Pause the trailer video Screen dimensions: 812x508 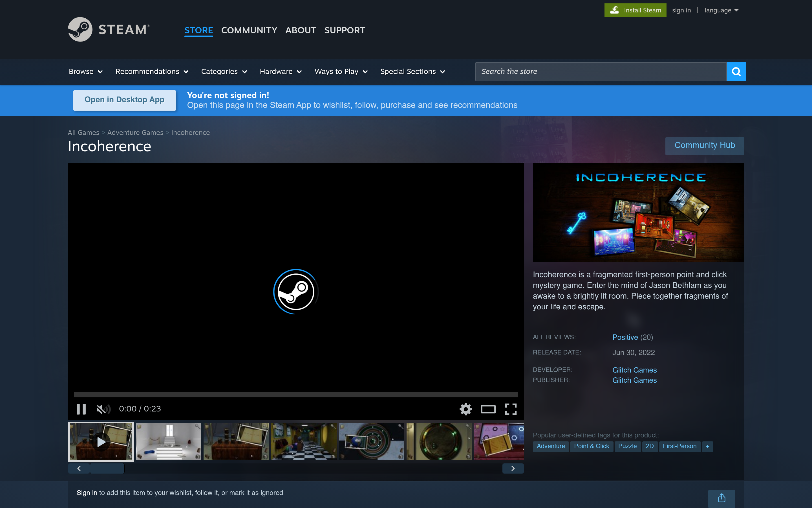pyautogui.click(x=81, y=409)
